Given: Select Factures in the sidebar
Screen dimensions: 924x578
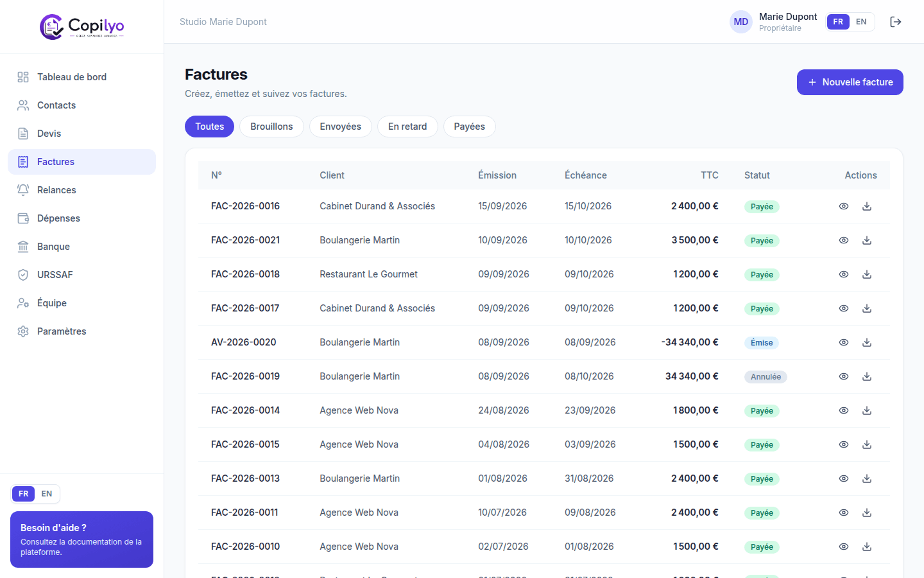Looking at the screenshot, I should (81, 162).
